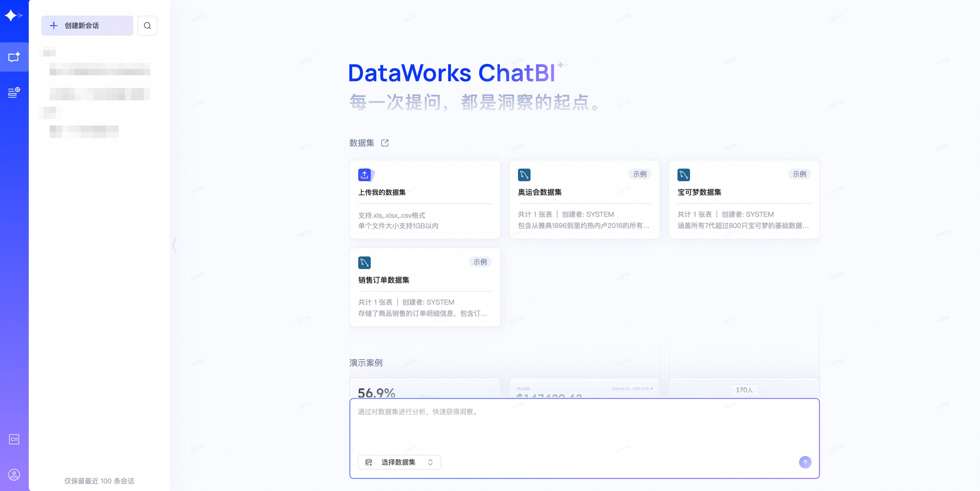
Task: Click the search conversations magnifier icon
Action: (x=147, y=25)
